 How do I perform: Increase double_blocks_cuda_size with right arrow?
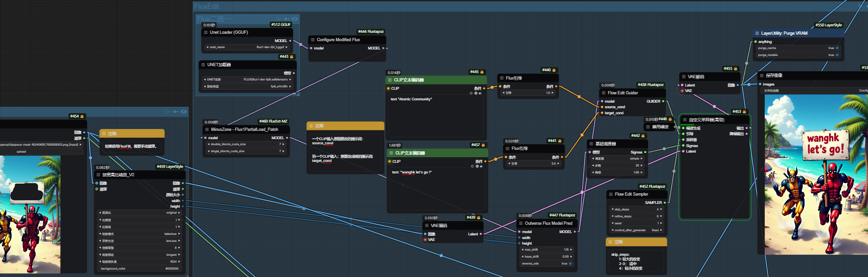[x=283, y=144]
